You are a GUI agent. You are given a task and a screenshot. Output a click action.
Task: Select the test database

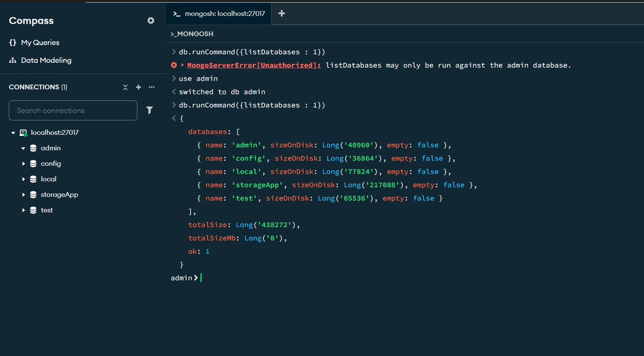tap(47, 210)
